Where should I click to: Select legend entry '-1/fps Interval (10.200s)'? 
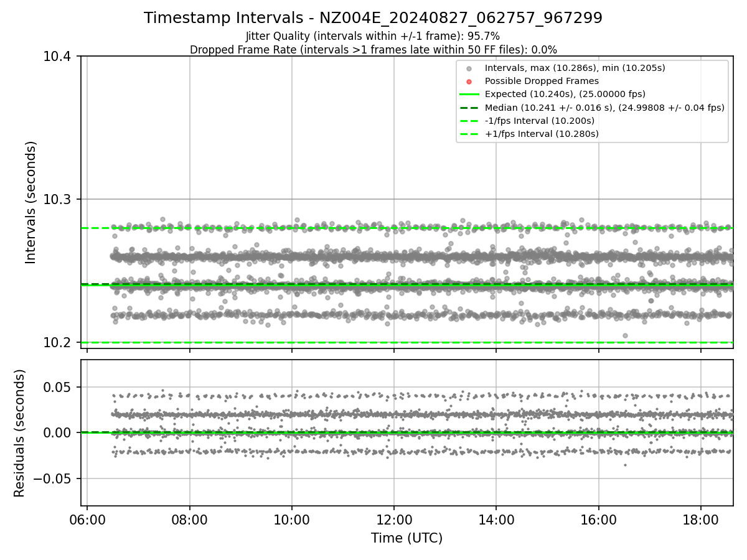(540, 120)
